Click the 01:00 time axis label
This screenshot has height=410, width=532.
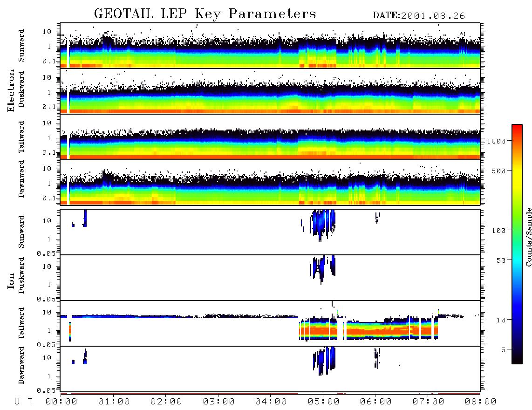(114, 402)
